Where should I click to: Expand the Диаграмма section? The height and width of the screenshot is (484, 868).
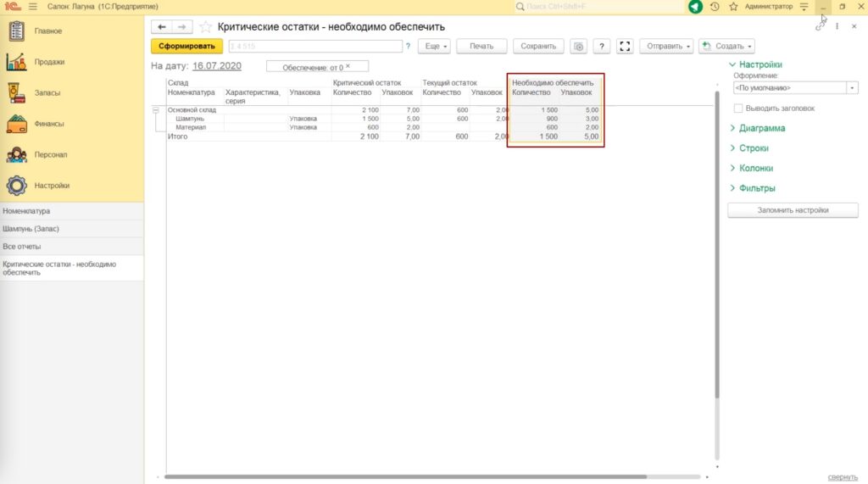(x=757, y=129)
